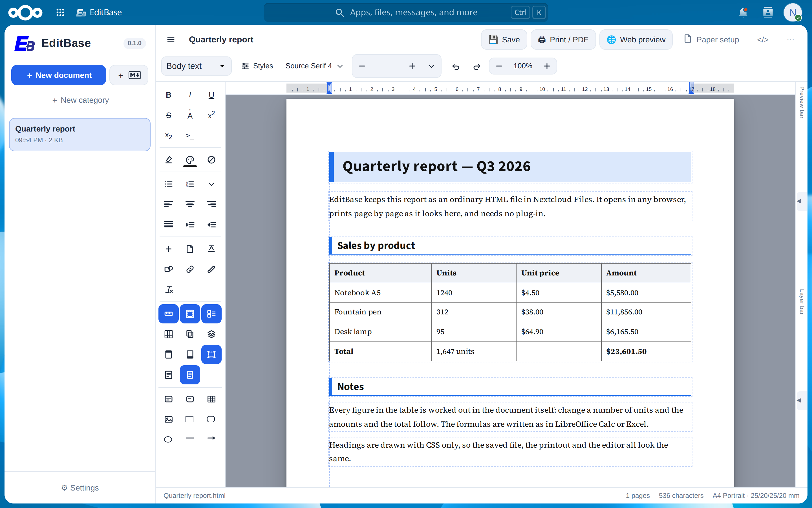Open Web preview
The width and height of the screenshot is (812, 508).
point(636,40)
